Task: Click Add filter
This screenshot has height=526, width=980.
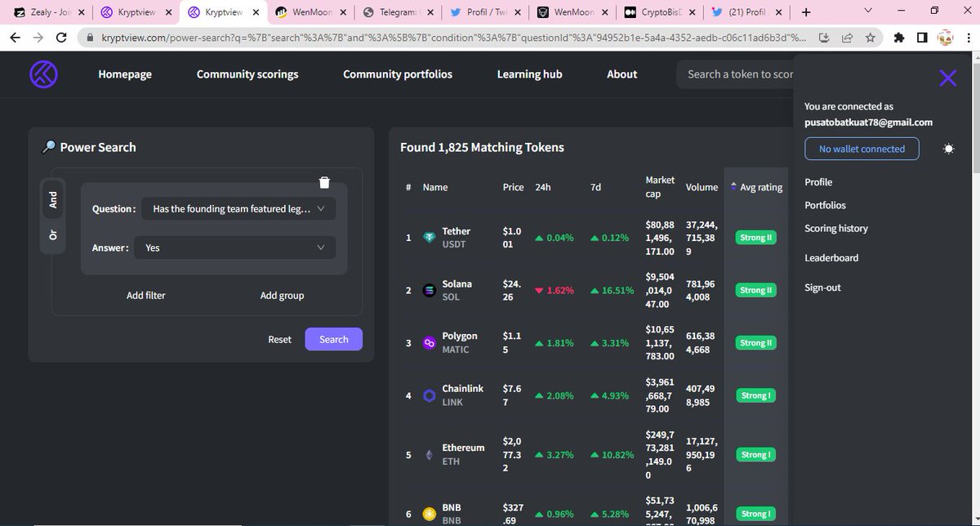Action: point(146,295)
